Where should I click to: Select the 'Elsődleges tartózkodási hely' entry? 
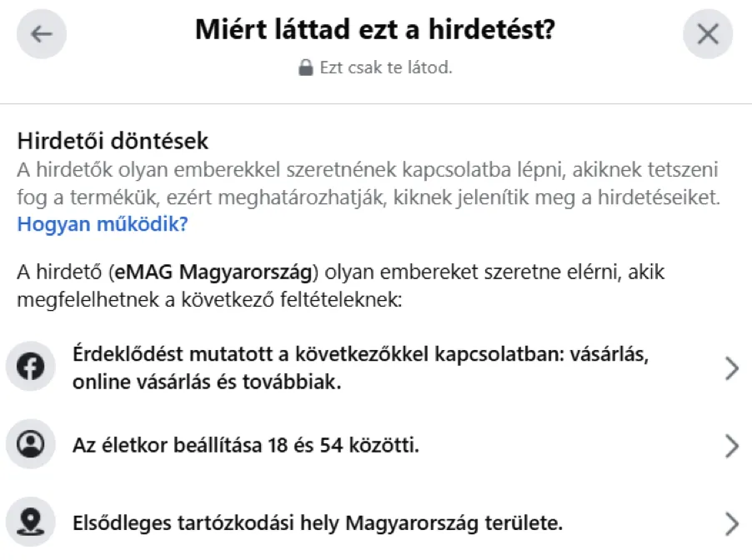pyautogui.click(x=317, y=524)
